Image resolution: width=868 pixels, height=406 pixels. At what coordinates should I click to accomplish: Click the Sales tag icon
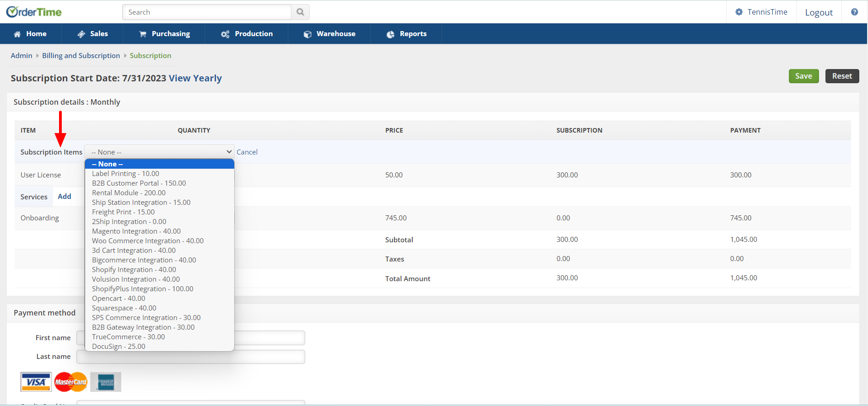pos(81,34)
